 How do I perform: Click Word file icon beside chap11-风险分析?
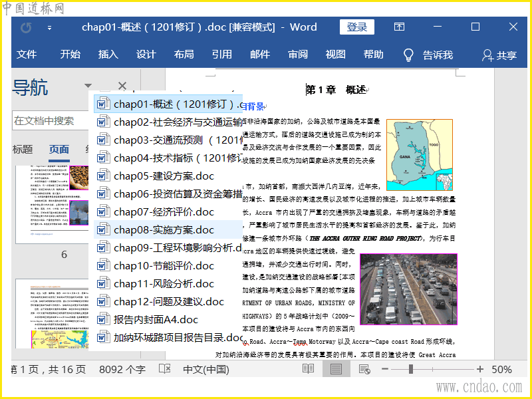[103, 283]
